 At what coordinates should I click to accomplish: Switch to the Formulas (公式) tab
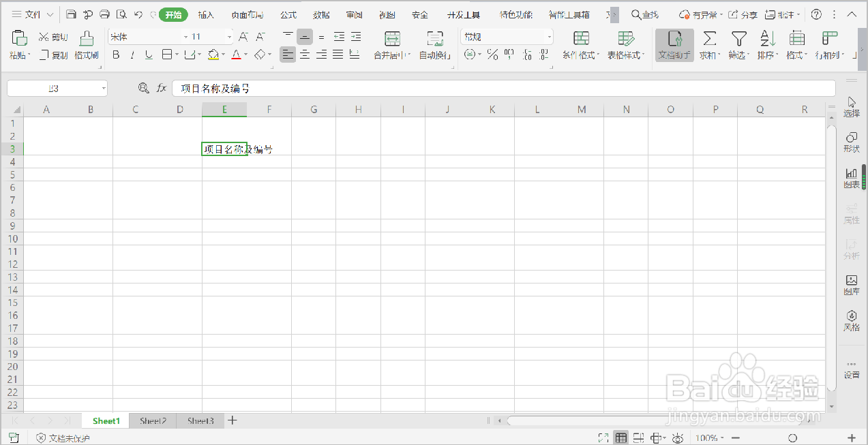(288, 14)
